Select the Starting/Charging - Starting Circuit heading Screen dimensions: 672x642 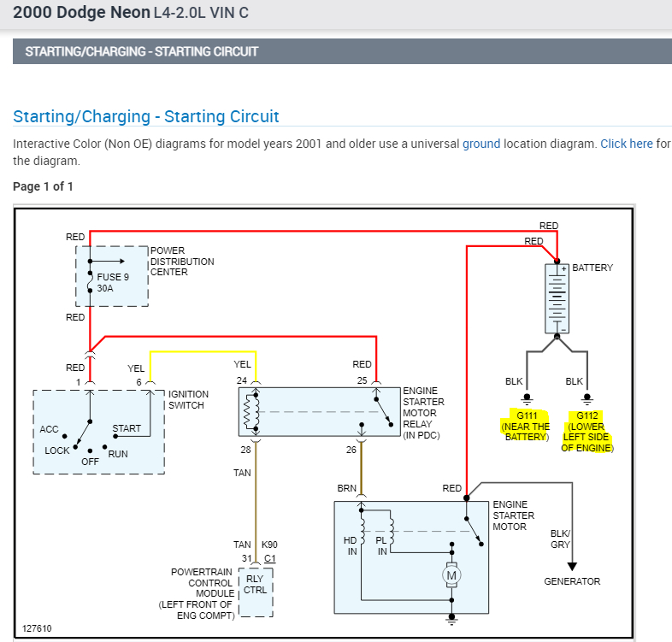[145, 116]
